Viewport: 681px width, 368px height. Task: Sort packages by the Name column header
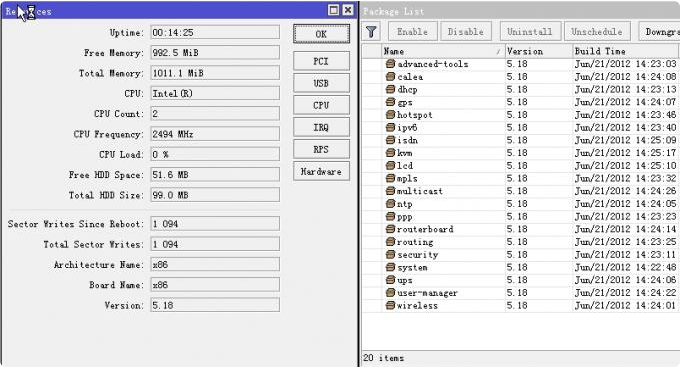click(443, 51)
